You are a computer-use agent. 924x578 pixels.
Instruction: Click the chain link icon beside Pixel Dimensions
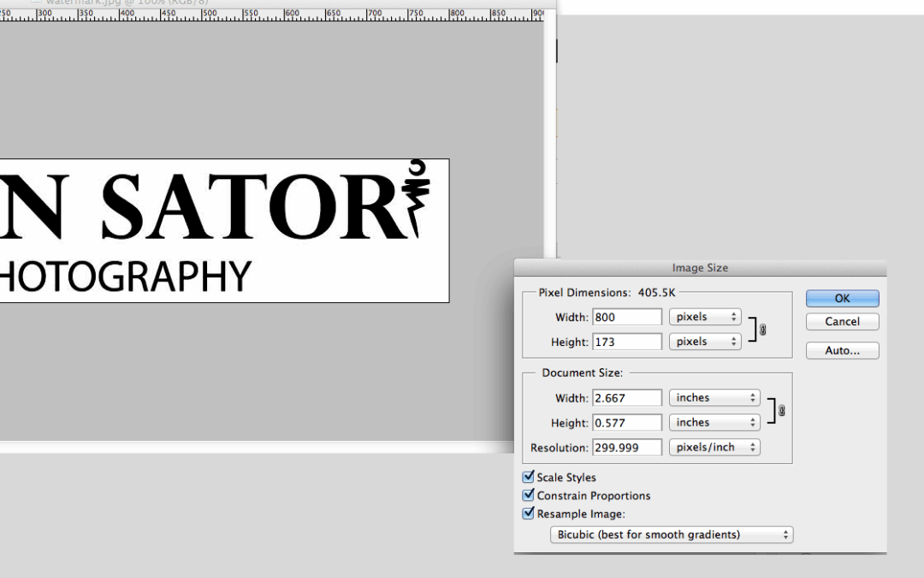(x=762, y=330)
